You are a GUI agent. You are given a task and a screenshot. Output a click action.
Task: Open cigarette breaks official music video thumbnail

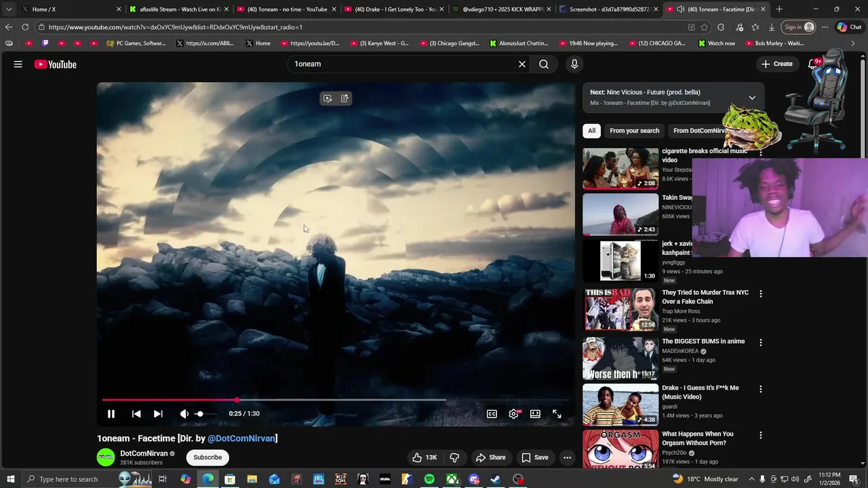point(620,169)
